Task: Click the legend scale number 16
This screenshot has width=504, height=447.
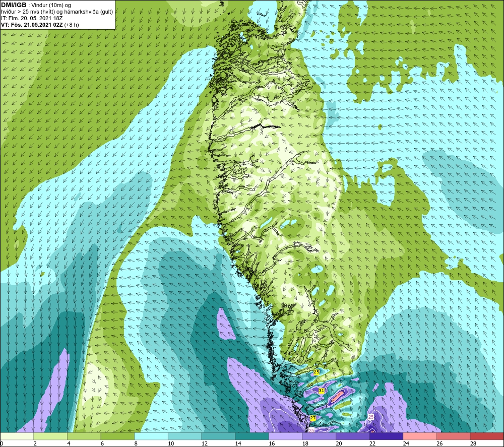Action: (272, 443)
